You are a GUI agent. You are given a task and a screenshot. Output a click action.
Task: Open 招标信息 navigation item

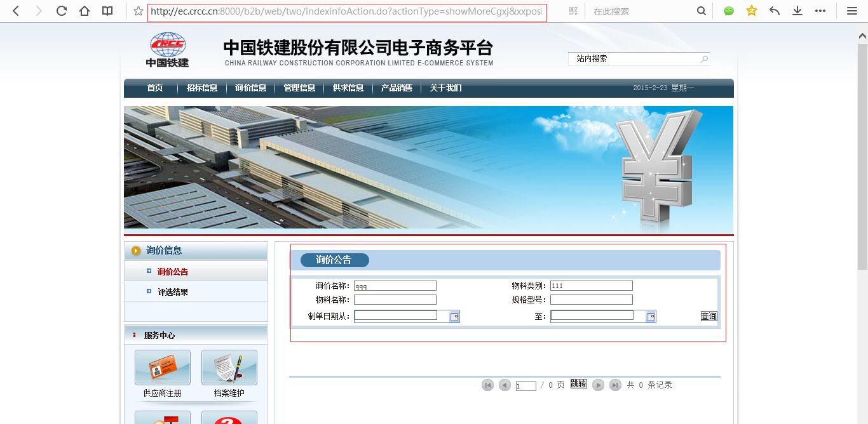pos(202,88)
